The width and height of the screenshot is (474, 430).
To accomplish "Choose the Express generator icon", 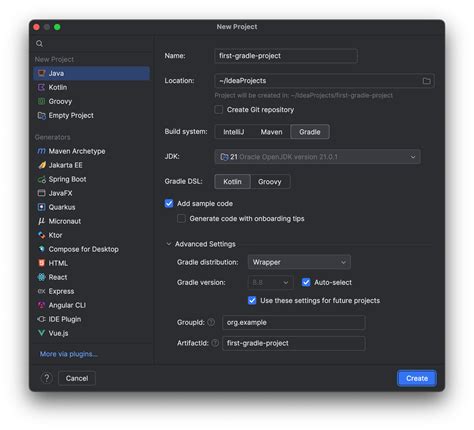I will (x=41, y=291).
